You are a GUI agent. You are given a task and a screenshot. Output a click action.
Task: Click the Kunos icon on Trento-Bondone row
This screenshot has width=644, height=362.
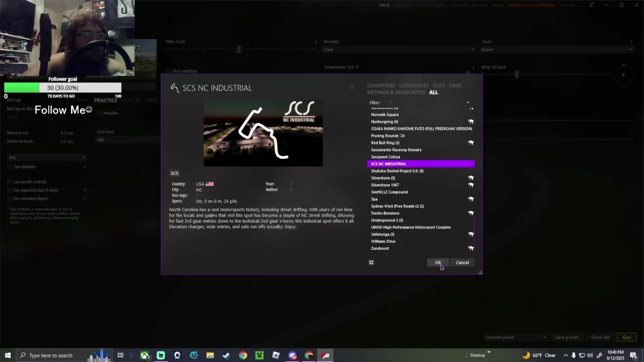pos(471,213)
